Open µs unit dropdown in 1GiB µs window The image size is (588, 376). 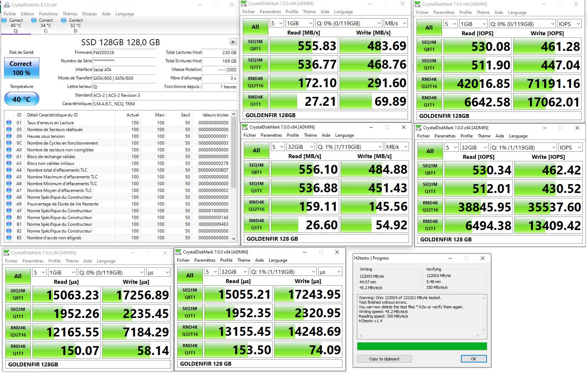pyautogui.click(x=158, y=272)
